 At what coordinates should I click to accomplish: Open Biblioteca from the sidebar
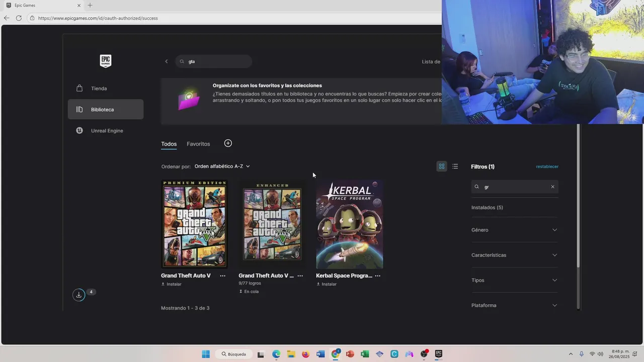tap(106, 110)
